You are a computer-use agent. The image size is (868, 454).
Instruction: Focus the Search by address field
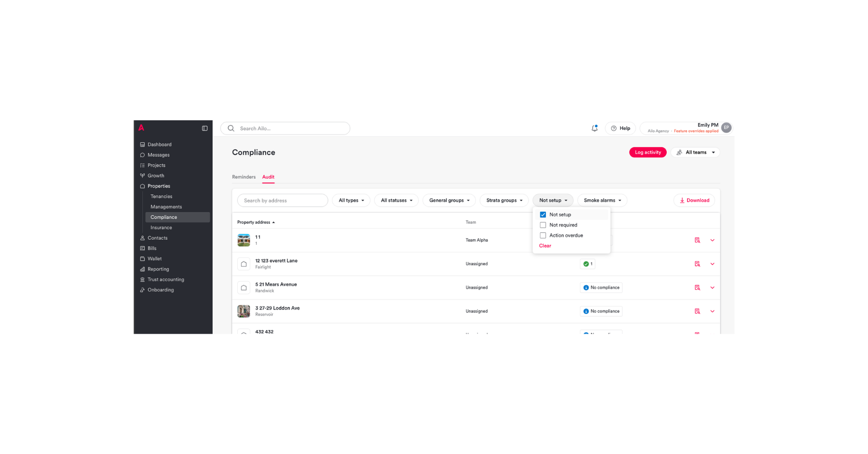[283, 200]
